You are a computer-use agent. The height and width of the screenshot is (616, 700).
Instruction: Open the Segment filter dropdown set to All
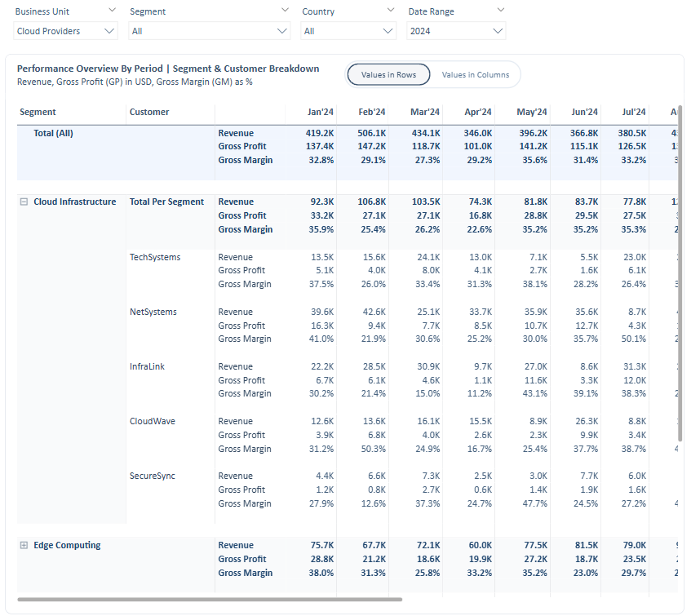[210, 31]
